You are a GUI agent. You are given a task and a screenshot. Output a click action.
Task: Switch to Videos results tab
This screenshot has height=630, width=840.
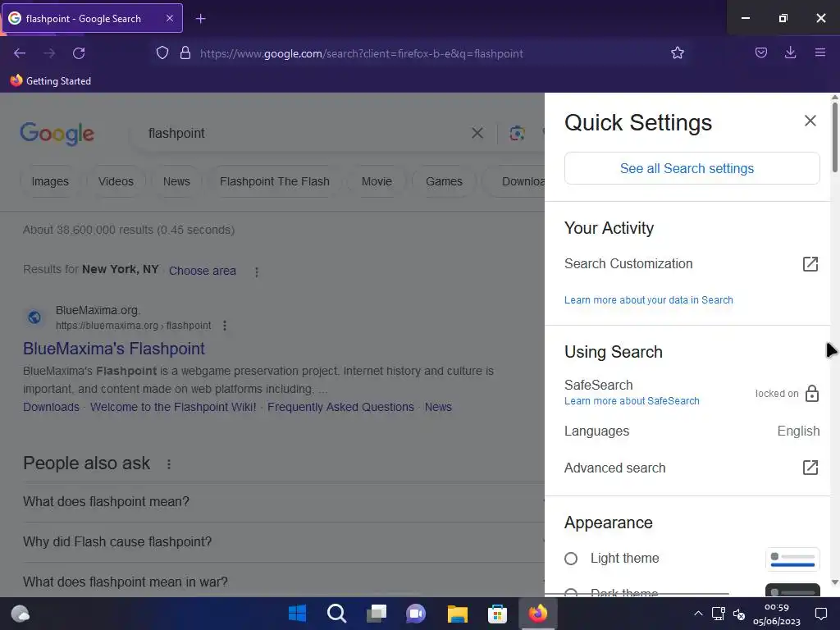pos(116,181)
